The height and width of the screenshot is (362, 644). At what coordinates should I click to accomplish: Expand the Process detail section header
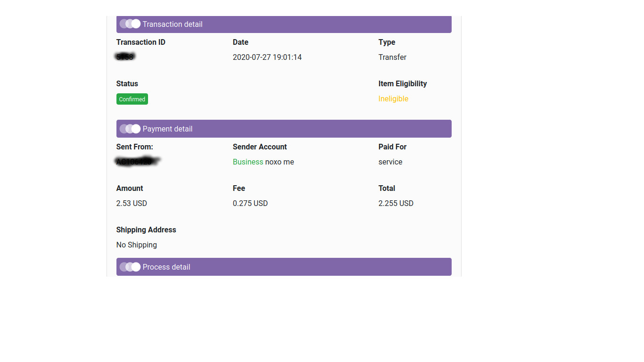click(284, 267)
